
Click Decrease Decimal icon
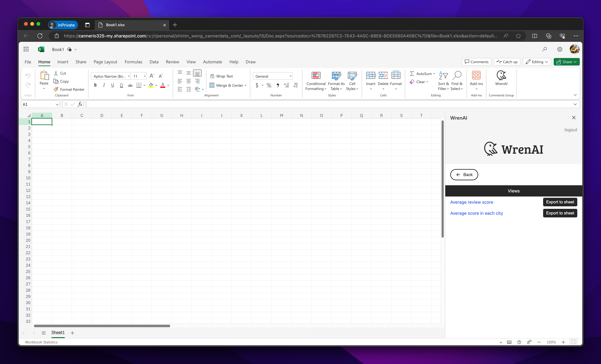pos(295,85)
